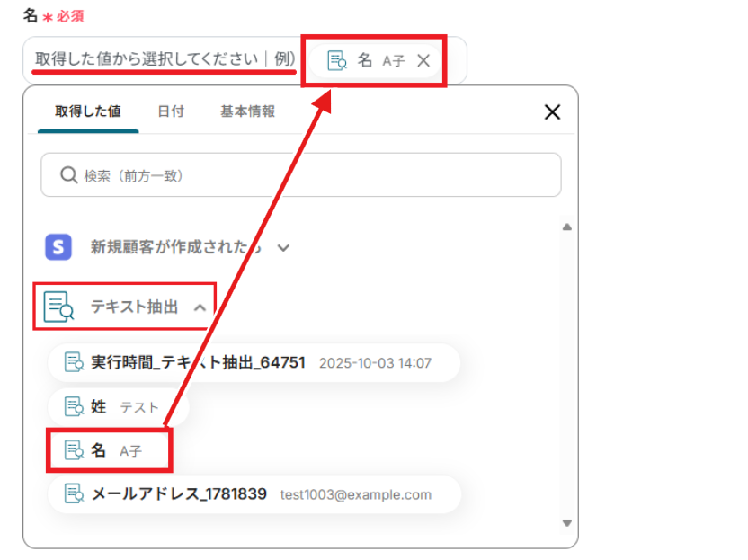Click the テキスト抽出 section label
The height and width of the screenshot is (560, 748).
135,307
